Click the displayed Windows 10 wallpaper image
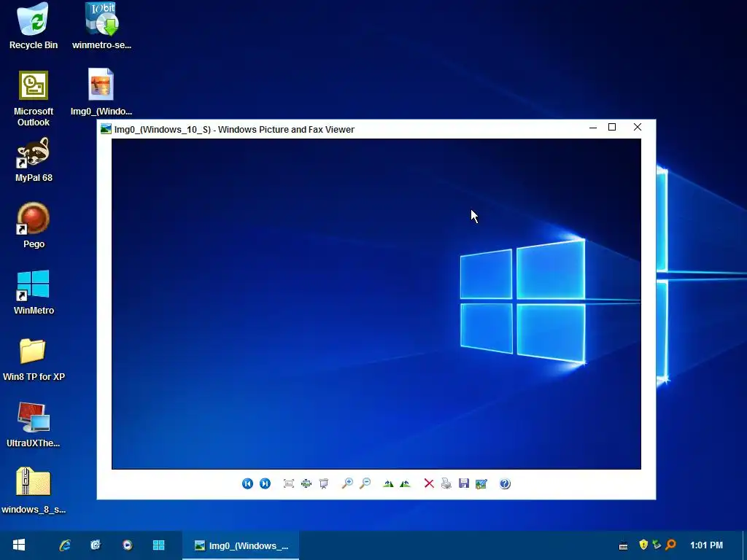This screenshot has height=560, width=747. 376,304
